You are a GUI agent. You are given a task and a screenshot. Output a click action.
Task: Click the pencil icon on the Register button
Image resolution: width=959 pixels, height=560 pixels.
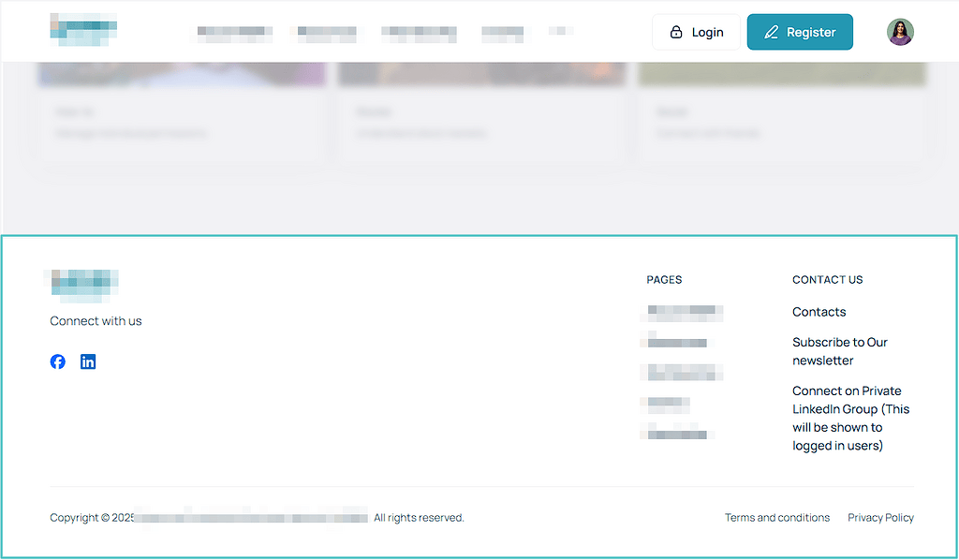(771, 31)
